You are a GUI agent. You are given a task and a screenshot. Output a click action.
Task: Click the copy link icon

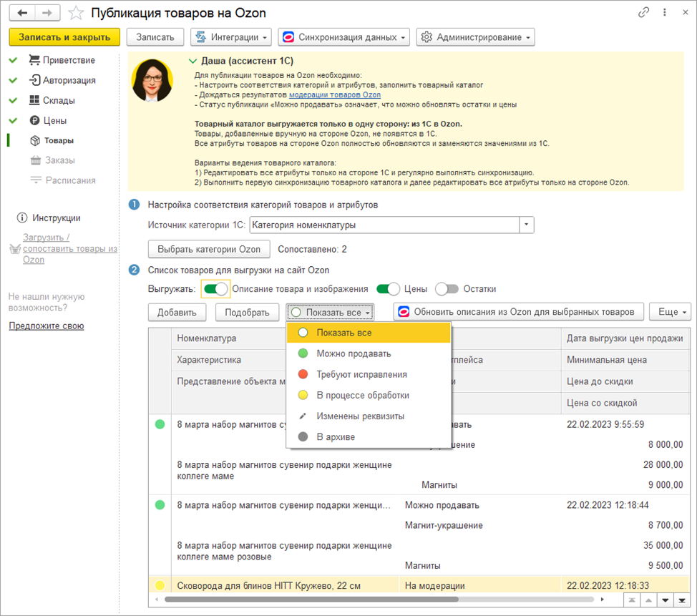644,13
